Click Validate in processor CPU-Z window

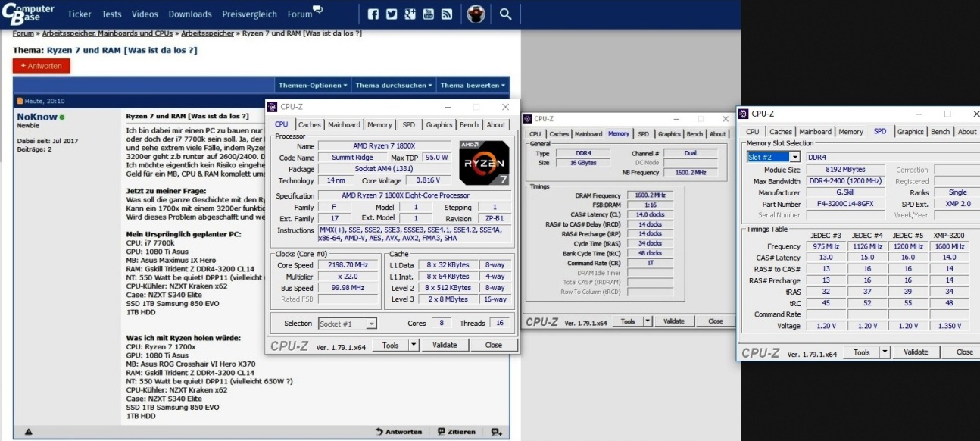445,345
